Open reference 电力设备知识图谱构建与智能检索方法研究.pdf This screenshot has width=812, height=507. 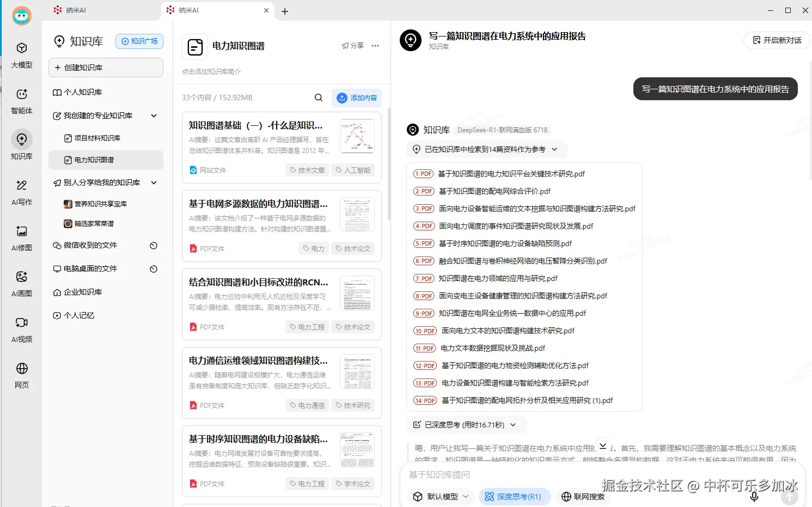click(515, 383)
